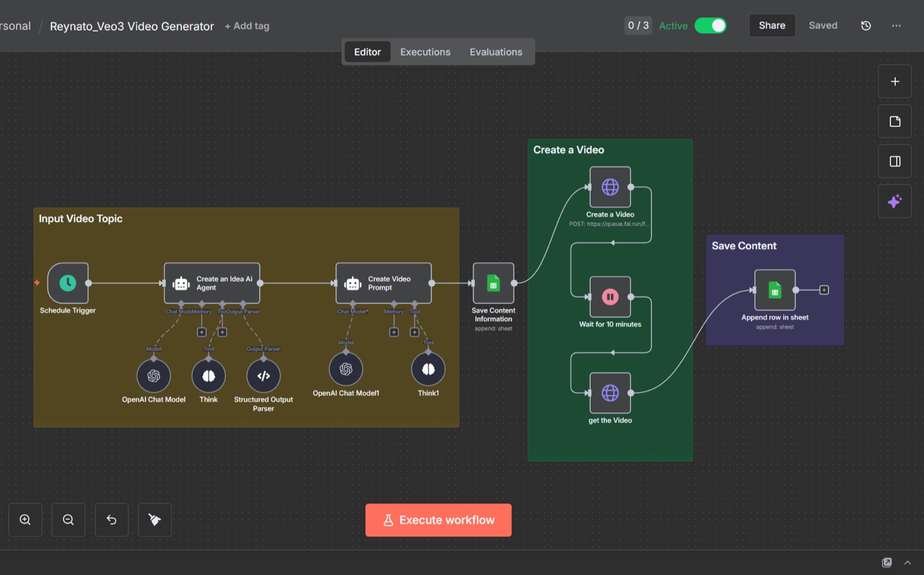This screenshot has width=924, height=575.
Task: Add Tool to Create Video Prompt
Action: pos(414,332)
